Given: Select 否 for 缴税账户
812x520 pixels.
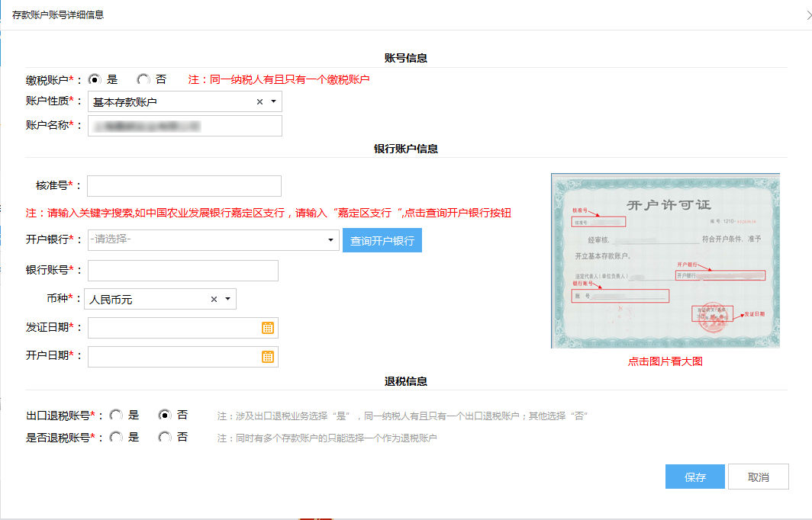Looking at the screenshot, I should (142, 79).
